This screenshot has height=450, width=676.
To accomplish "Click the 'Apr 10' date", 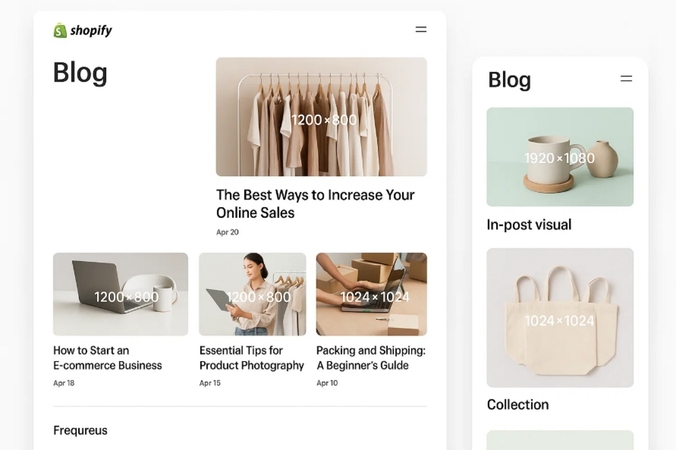I will tap(327, 383).
